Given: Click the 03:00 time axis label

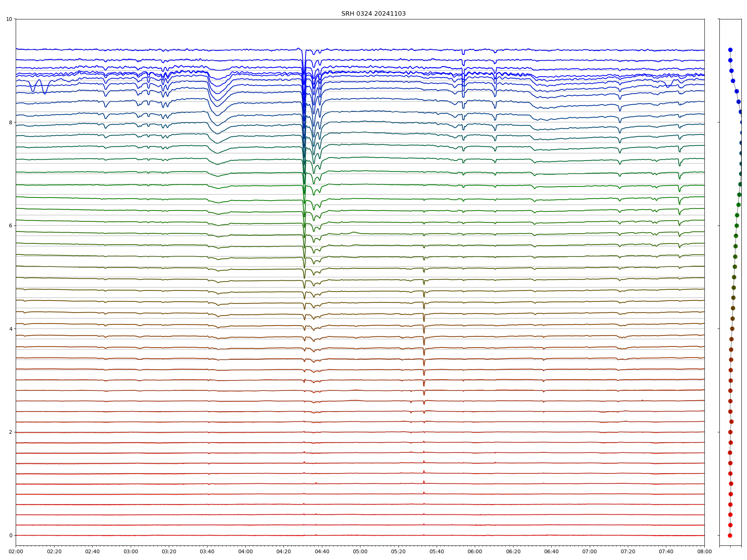Looking at the screenshot, I should coord(131,551).
